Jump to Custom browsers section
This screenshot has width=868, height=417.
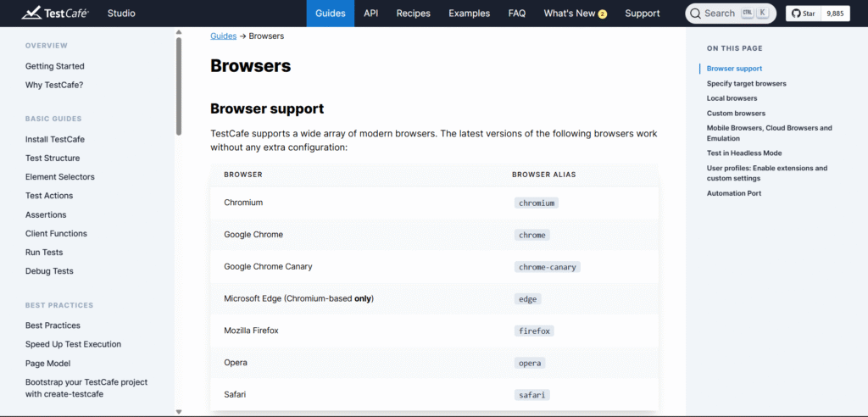point(736,113)
